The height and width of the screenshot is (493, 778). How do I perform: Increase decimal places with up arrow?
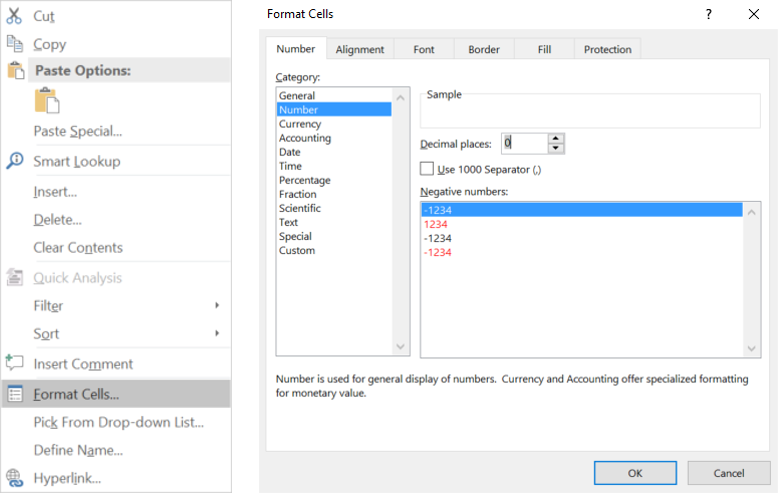556,138
